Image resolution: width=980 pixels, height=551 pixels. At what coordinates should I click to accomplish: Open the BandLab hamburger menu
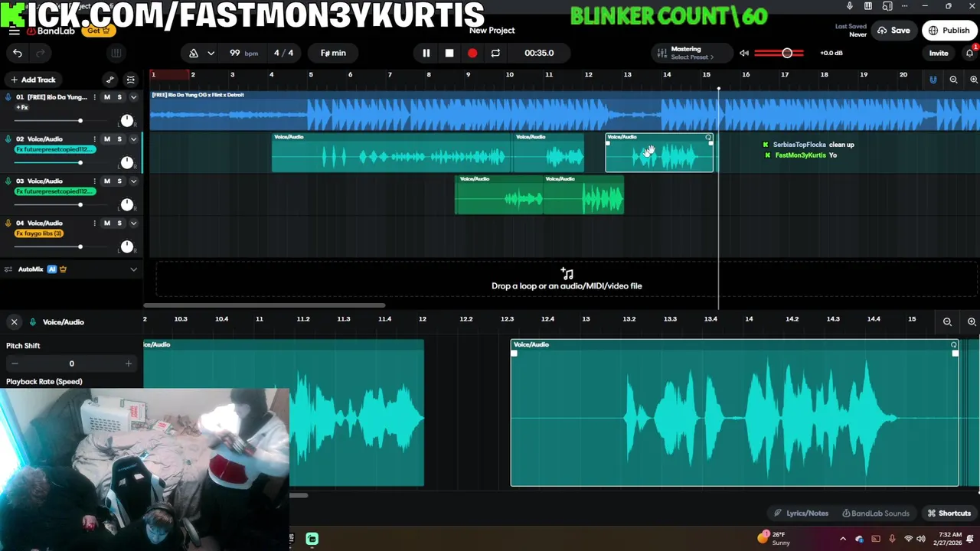point(15,31)
